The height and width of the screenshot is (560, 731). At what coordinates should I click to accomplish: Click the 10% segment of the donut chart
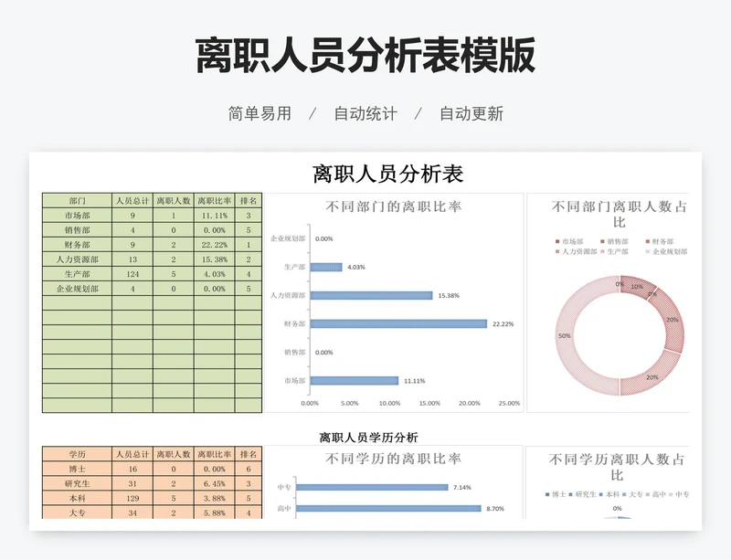click(637, 286)
